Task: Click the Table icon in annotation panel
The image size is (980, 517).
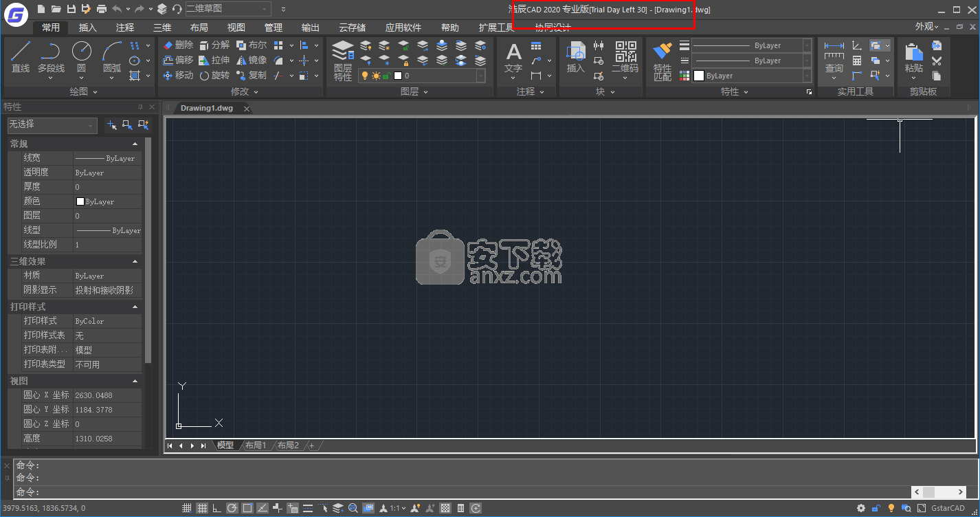Action: [x=536, y=45]
